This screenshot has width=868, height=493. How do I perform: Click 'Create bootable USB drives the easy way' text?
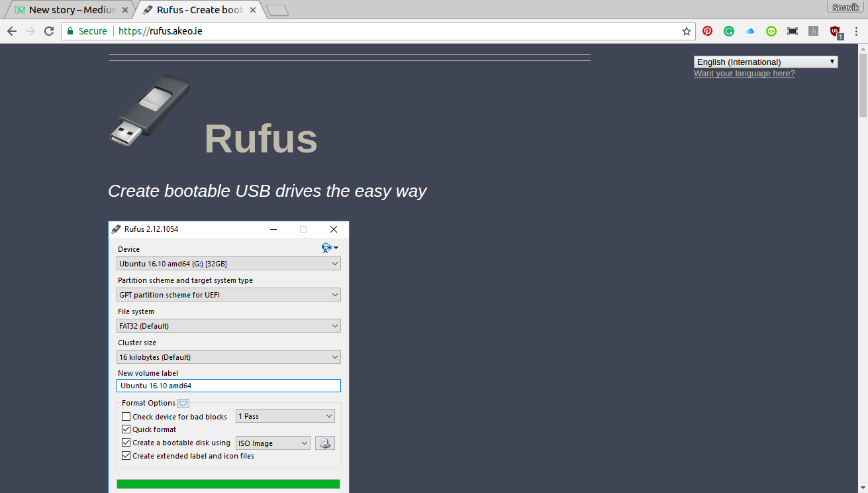pos(267,191)
